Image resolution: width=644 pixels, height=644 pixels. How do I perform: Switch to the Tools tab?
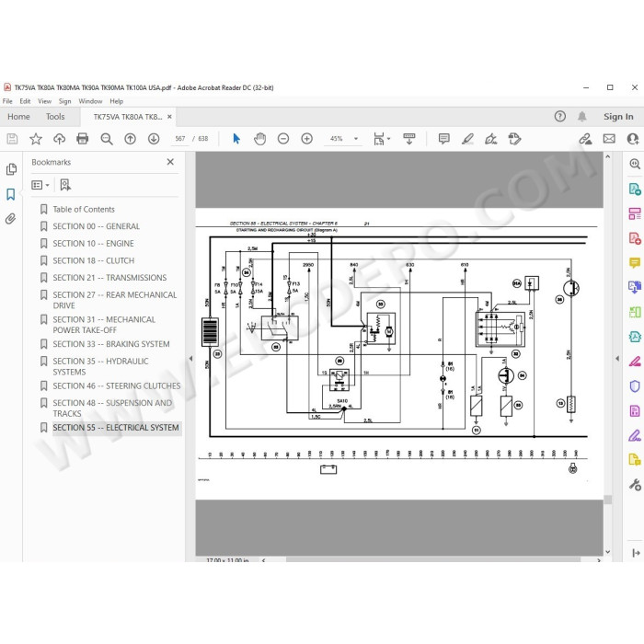55,117
